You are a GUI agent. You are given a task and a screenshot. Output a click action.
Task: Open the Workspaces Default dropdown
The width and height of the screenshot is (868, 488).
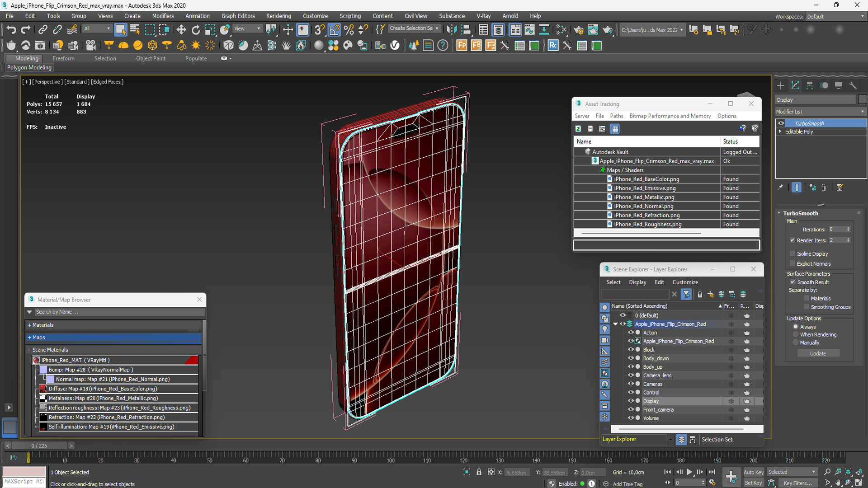[x=835, y=17]
